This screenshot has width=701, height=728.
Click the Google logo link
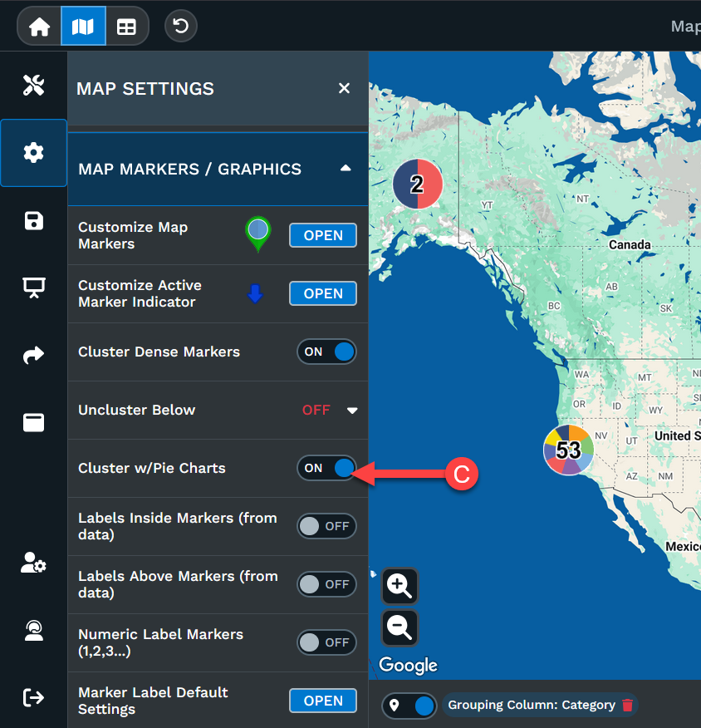pos(408,666)
